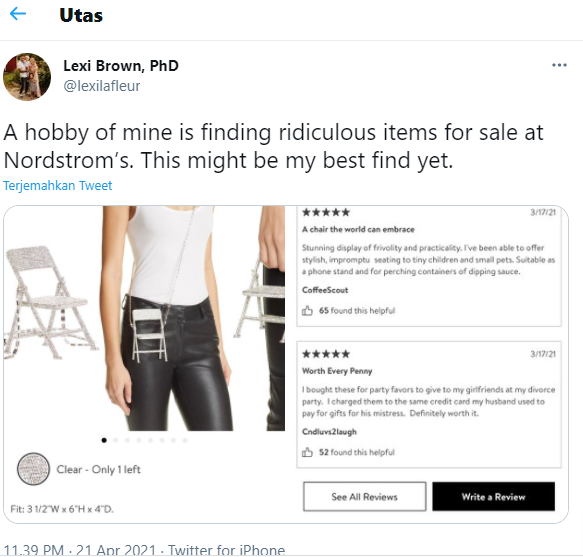The width and height of the screenshot is (583, 557).
Task: Click second review's five-star rating
Action: point(326,354)
